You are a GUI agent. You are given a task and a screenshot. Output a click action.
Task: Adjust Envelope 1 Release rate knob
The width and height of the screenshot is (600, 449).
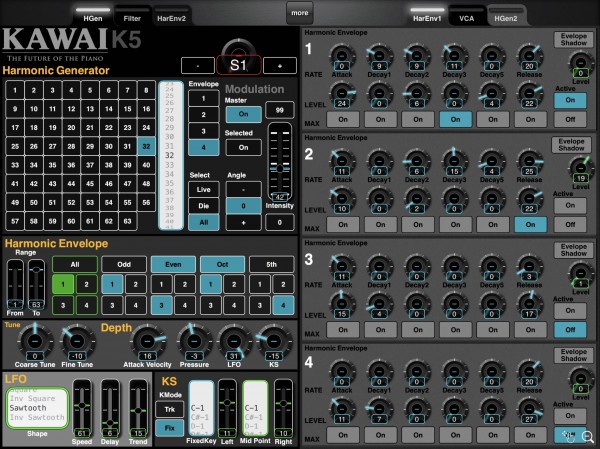click(x=530, y=56)
